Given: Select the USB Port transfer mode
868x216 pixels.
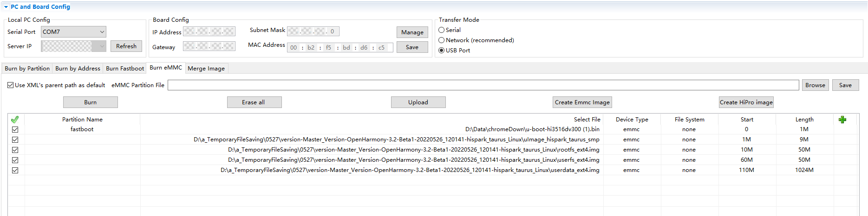Looking at the screenshot, I should click(x=442, y=51).
